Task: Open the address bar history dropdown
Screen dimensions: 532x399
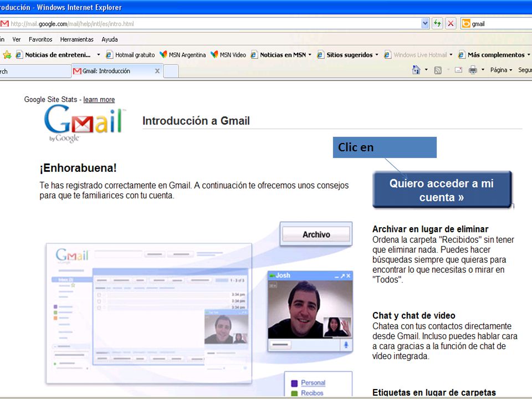Action: (x=425, y=23)
